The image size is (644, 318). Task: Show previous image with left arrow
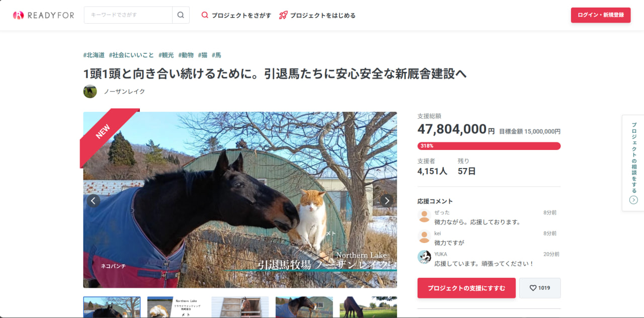(x=93, y=201)
